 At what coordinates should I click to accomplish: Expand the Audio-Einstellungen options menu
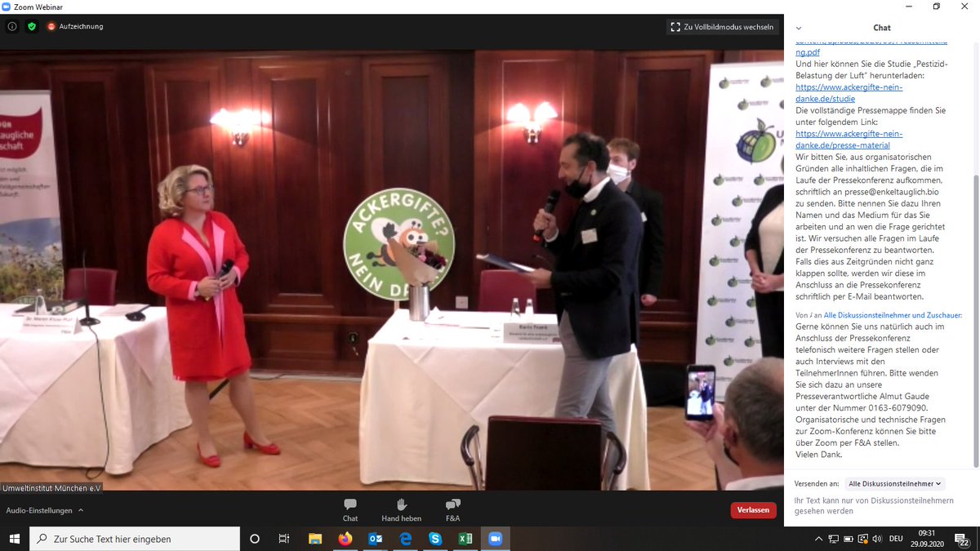pos(81,510)
